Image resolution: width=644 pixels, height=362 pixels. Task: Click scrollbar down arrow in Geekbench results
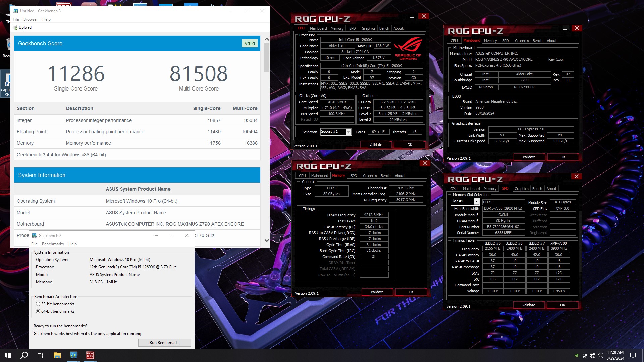pos(267,240)
